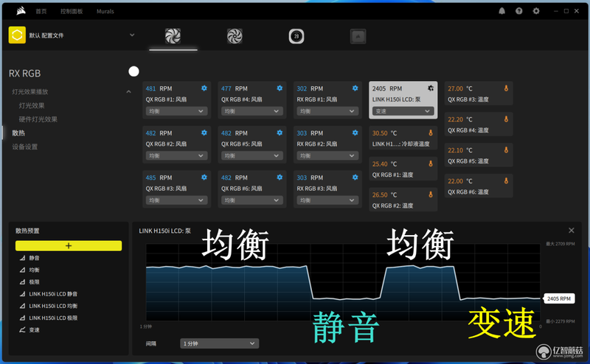Open preset dropdown for RX RGB #2 fan

(x=327, y=155)
